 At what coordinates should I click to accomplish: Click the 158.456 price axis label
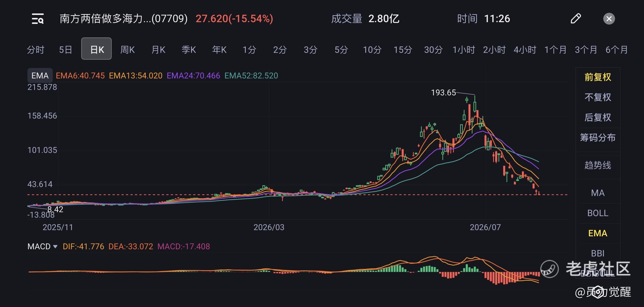point(42,116)
